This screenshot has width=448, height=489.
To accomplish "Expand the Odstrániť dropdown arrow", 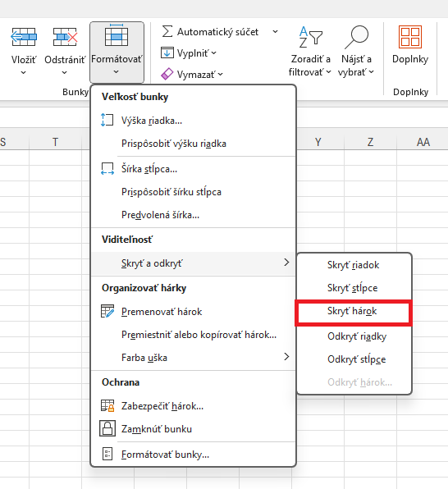I will (64, 73).
